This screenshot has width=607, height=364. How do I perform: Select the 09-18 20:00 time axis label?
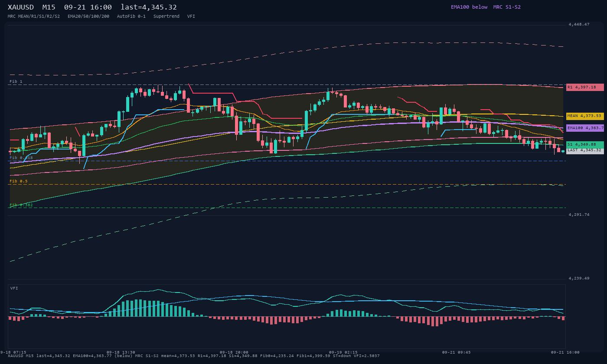click(234, 352)
